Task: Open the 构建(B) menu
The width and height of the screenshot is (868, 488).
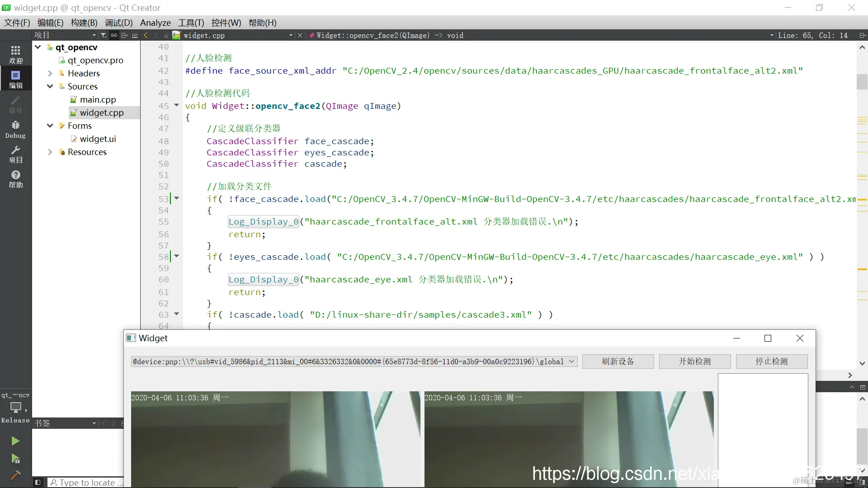Action: pos(84,23)
